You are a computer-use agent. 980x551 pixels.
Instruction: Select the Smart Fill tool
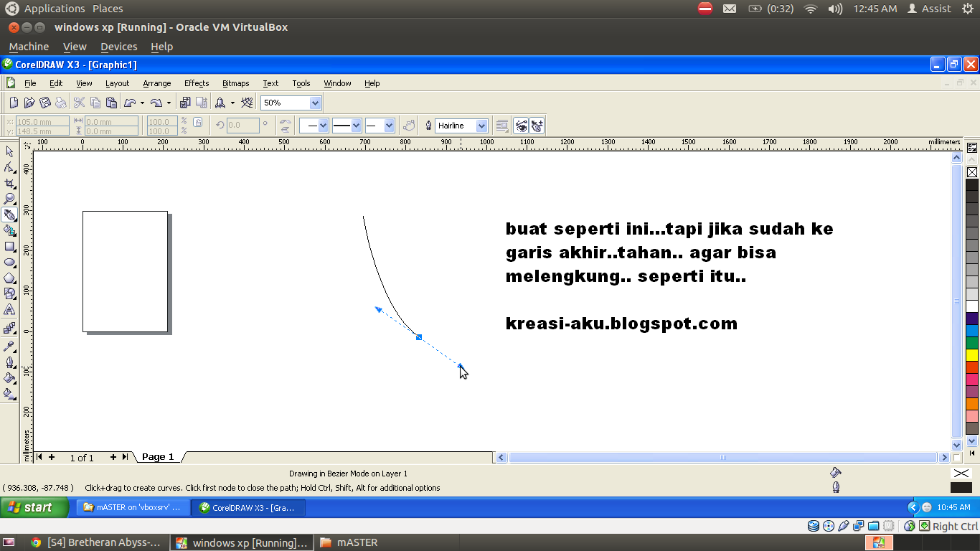[9, 230]
